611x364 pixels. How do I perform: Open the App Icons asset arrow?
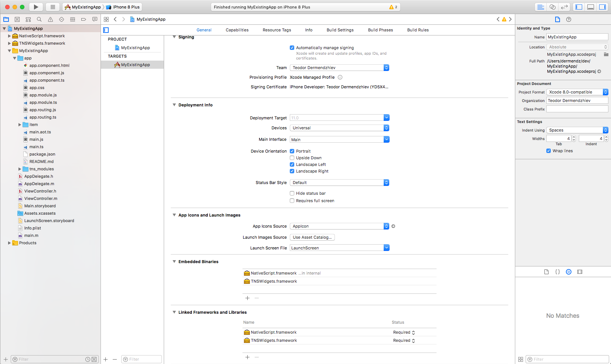(x=393, y=226)
